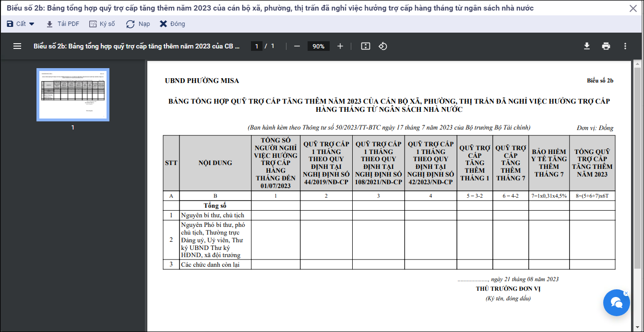Viewport: 644px width, 332px height.
Task: Print the document with printer icon
Action: [606, 46]
